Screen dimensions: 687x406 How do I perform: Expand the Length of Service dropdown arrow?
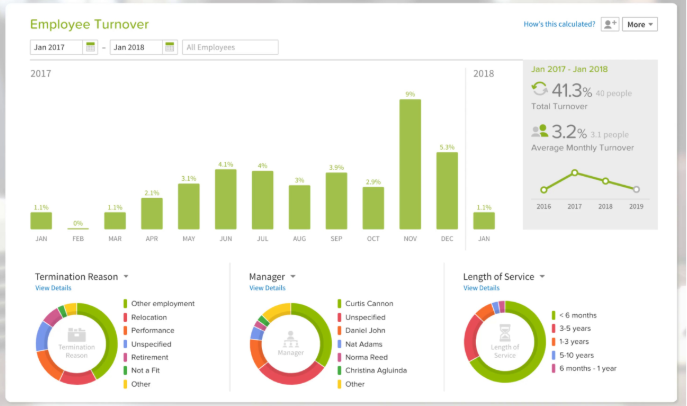542,277
